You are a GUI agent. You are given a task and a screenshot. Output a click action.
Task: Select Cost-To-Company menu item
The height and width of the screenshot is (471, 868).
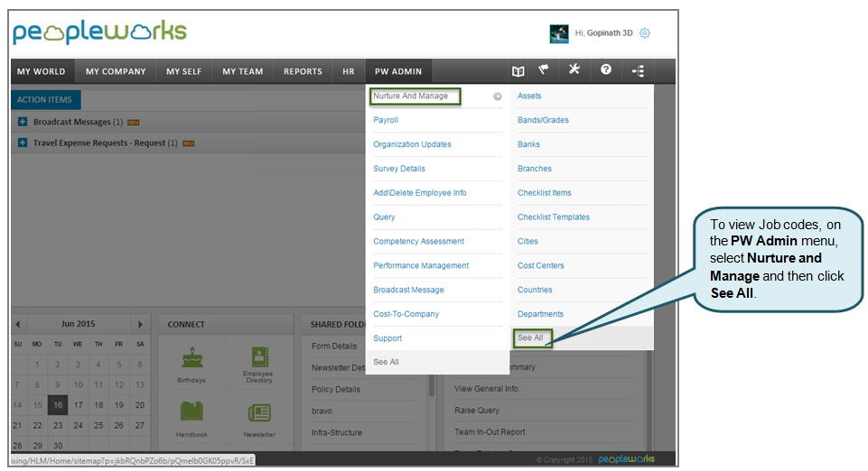406,314
